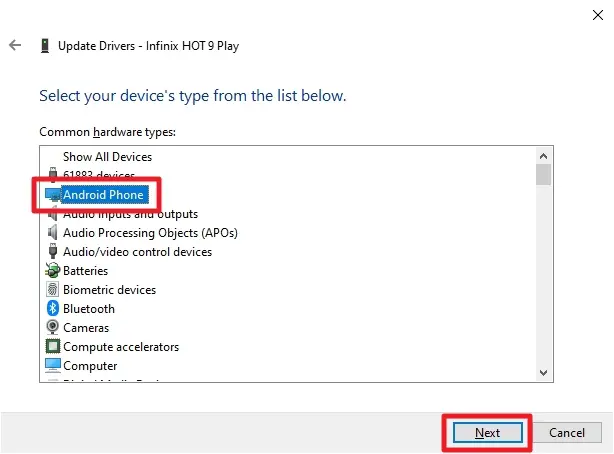This screenshot has height=454, width=614.
Task: Select Audio/video control devices
Action: 137,251
